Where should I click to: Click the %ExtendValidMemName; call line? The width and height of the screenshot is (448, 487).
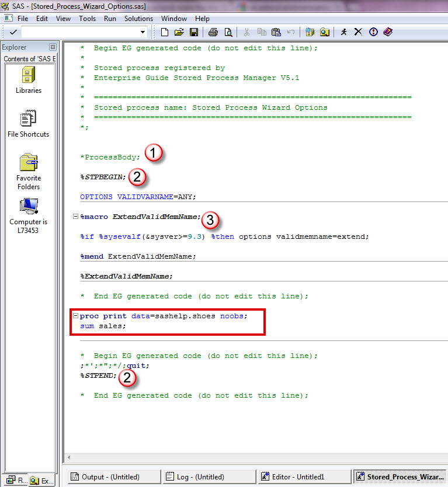pos(126,276)
